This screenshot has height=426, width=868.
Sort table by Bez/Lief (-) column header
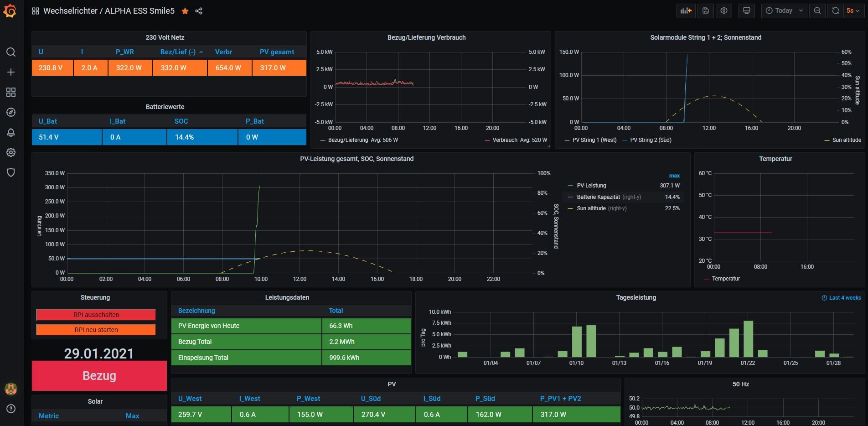(178, 52)
